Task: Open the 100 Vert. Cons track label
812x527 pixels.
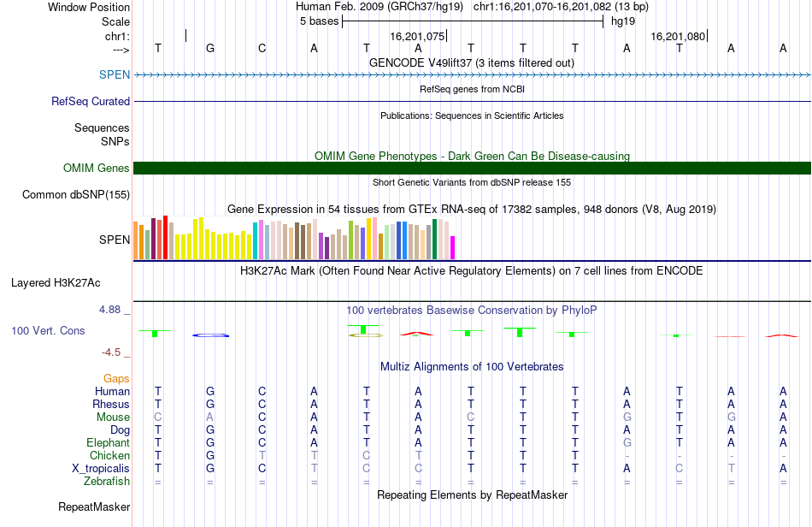Action: (48, 330)
